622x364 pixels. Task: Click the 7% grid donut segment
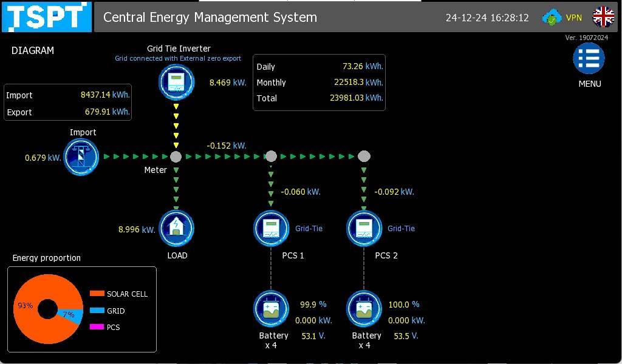click(69, 315)
